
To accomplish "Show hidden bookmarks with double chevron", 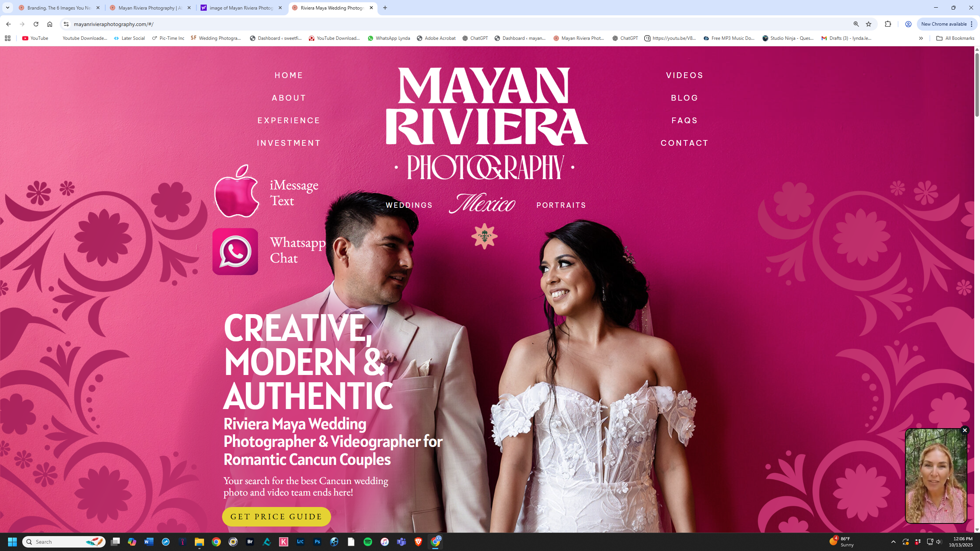I will (921, 38).
